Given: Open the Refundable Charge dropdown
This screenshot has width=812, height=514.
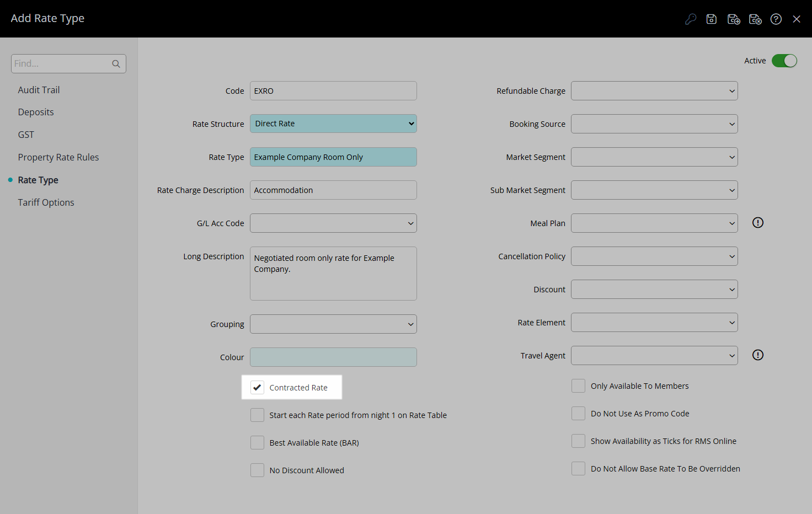Looking at the screenshot, I should pyautogui.click(x=654, y=91).
